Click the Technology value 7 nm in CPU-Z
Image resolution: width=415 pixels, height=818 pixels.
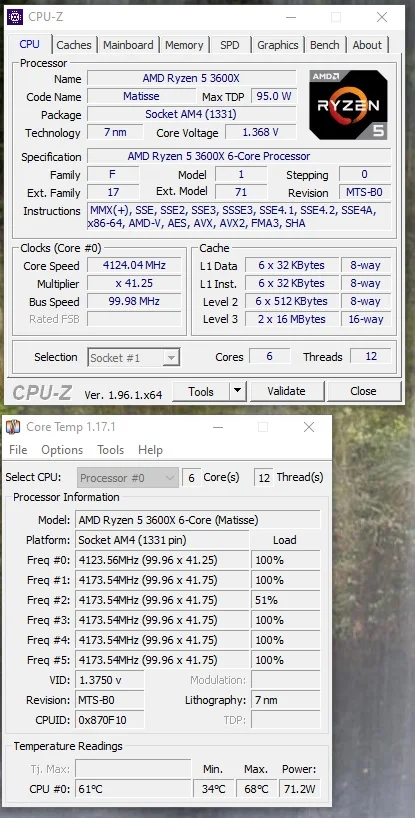(115, 133)
